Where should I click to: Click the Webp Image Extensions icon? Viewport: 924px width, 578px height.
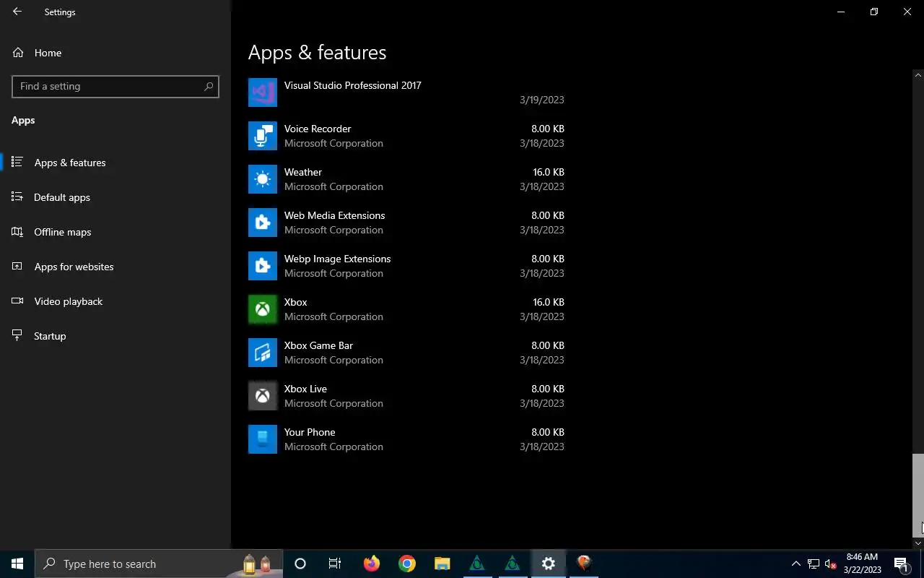tap(263, 266)
